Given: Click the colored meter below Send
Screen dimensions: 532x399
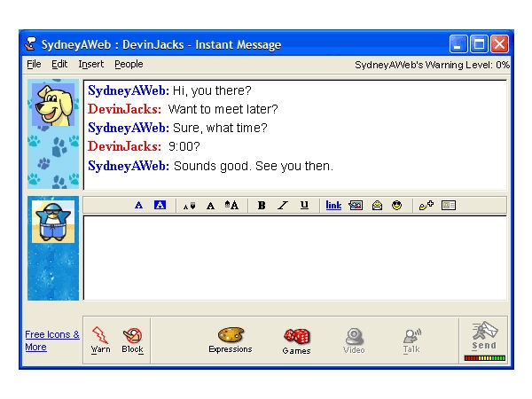Looking at the screenshot, I should point(485,358).
